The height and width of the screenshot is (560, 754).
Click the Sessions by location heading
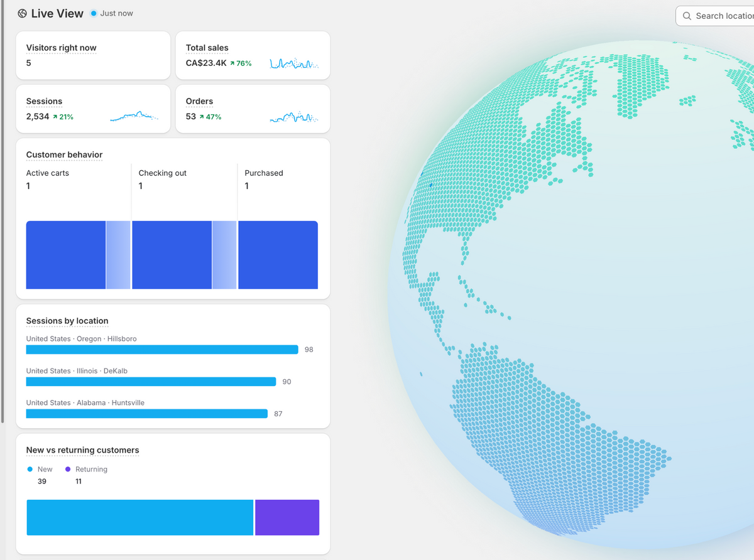click(x=67, y=321)
